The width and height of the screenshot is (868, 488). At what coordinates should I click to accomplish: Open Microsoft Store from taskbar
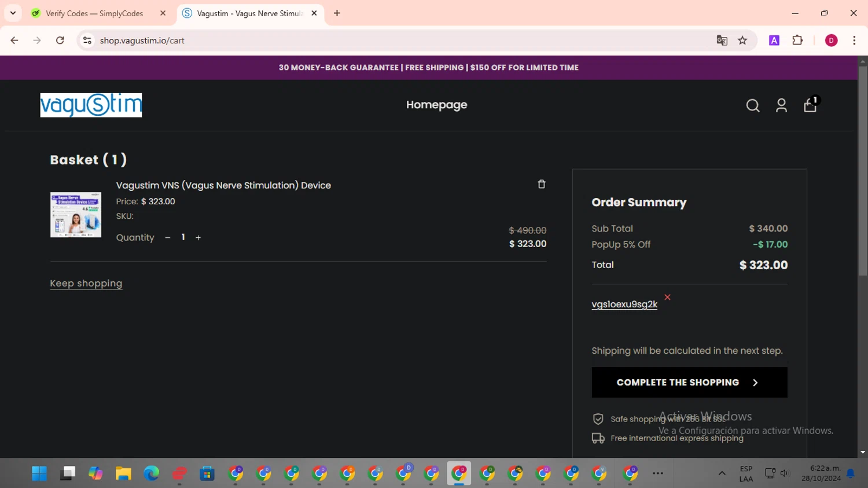(207, 474)
